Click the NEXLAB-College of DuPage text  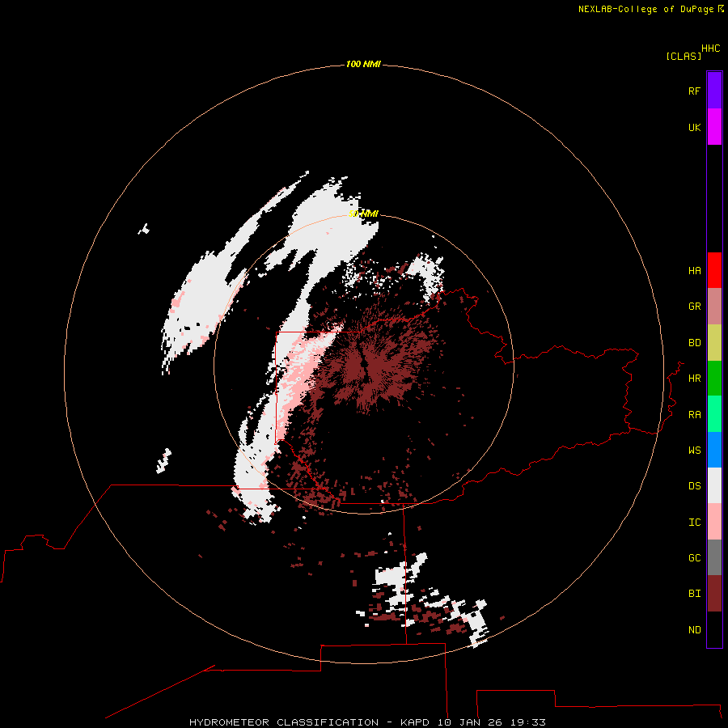pyautogui.click(x=646, y=9)
